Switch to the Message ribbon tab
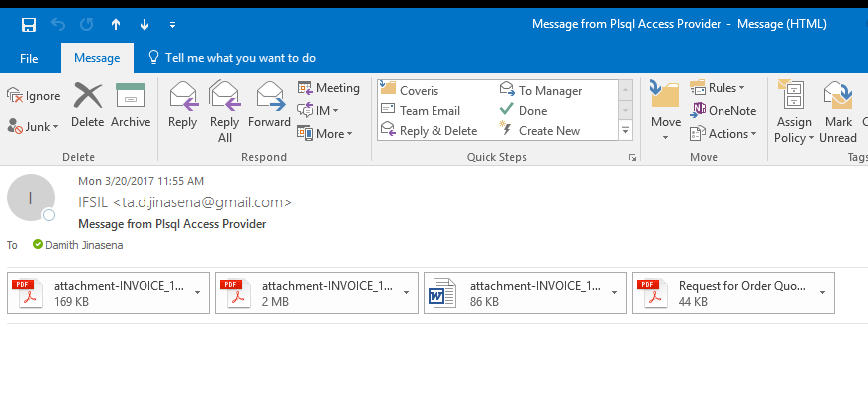This screenshot has width=868, height=399. [97, 58]
